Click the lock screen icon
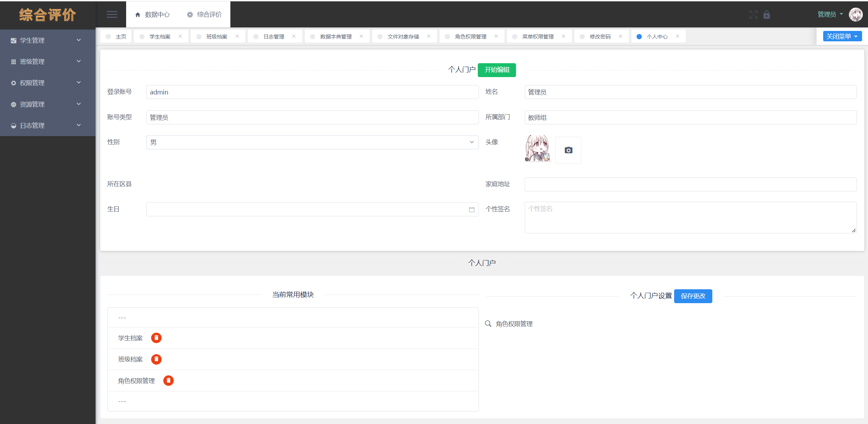This screenshot has height=424, width=868. click(x=767, y=15)
